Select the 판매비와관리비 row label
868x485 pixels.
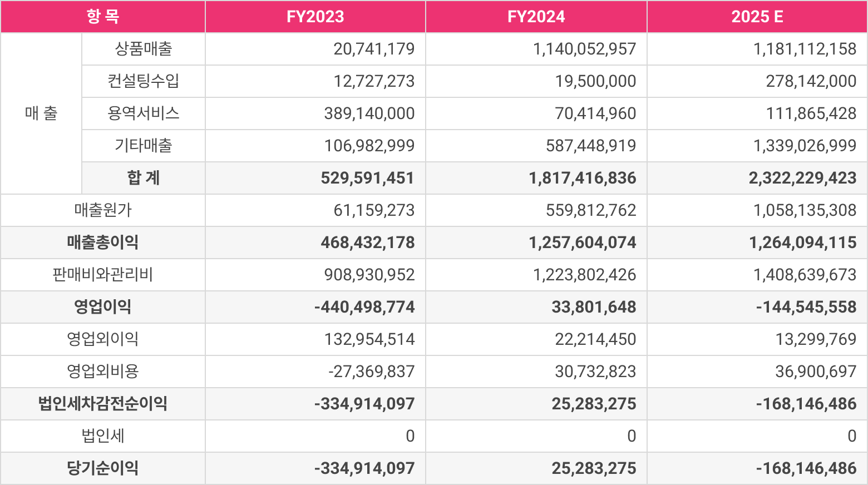[103, 275]
